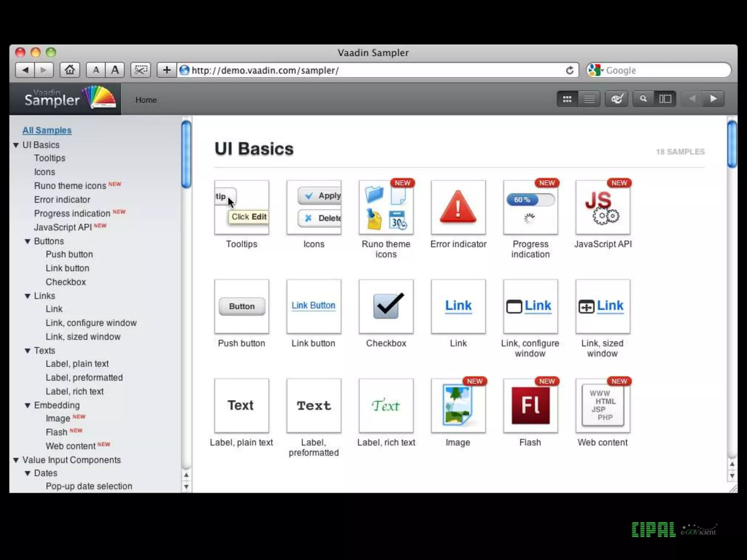Open the Progress indication sample
The image size is (747, 560).
(530, 208)
